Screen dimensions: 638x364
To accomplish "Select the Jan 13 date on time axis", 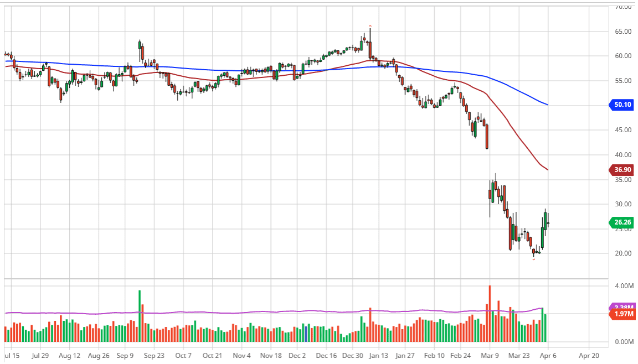I will tap(379, 355).
